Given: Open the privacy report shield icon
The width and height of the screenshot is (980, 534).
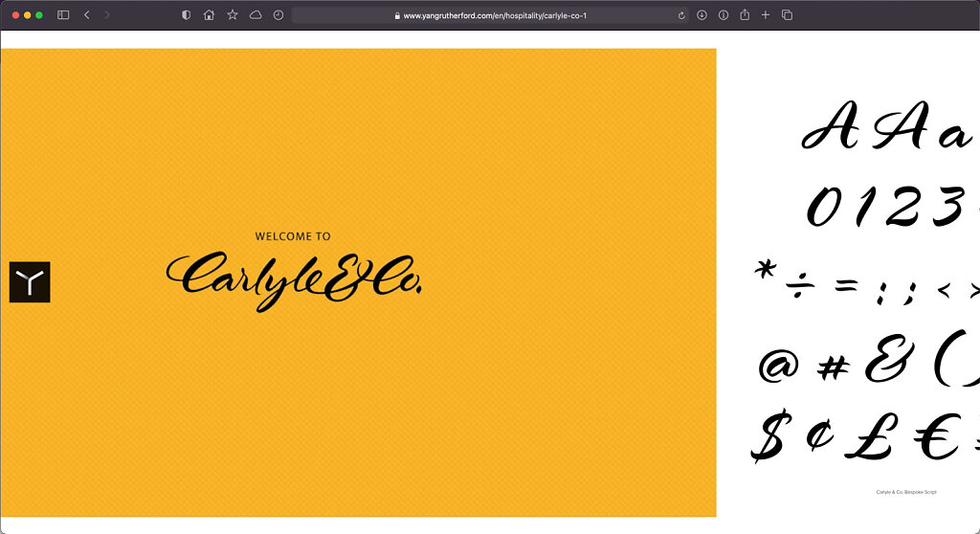Looking at the screenshot, I should pyautogui.click(x=187, y=15).
